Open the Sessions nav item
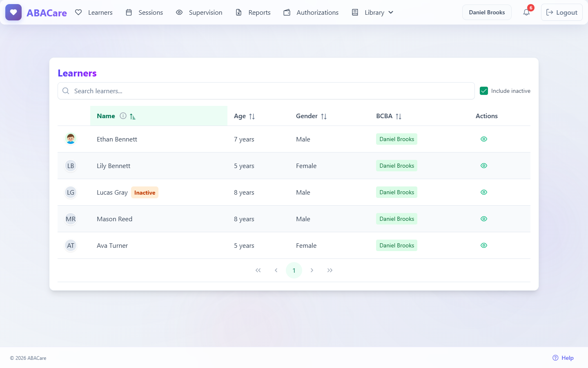588x368 pixels. [144, 12]
